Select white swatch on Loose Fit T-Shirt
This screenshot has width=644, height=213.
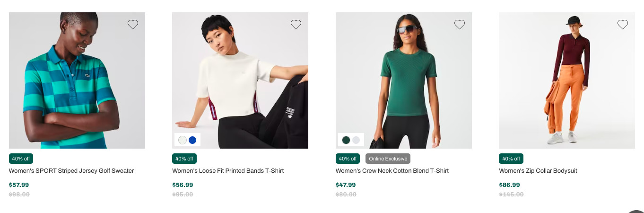[183, 140]
